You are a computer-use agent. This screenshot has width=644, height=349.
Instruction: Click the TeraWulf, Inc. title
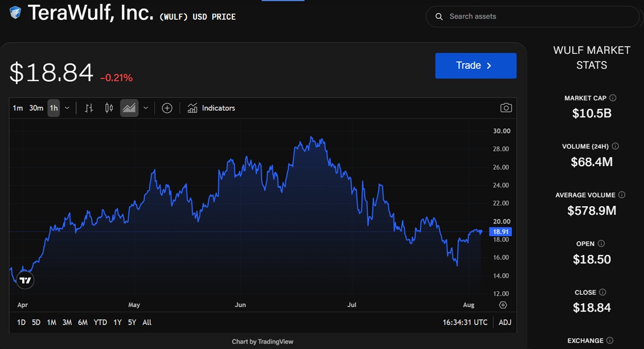[x=91, y=12]
